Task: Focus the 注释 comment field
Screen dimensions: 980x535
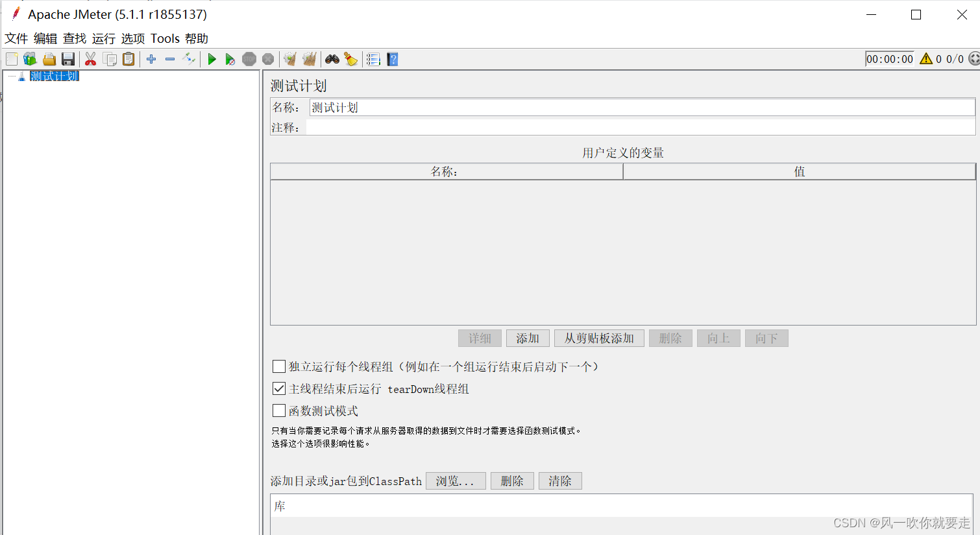Action: tap(641, 127)
